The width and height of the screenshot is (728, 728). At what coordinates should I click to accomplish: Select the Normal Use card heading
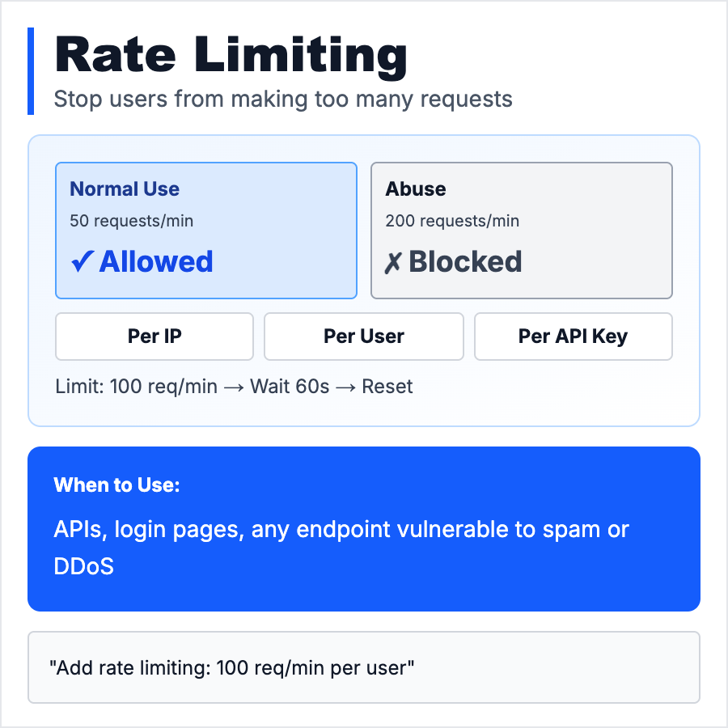tap(125, 189)
